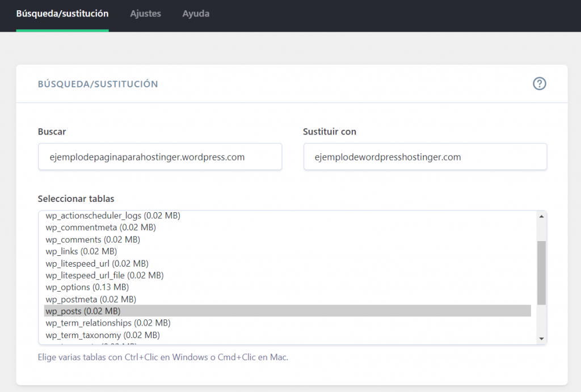
Task: Click the help question mark icon
Action: [x=539, y=84]
